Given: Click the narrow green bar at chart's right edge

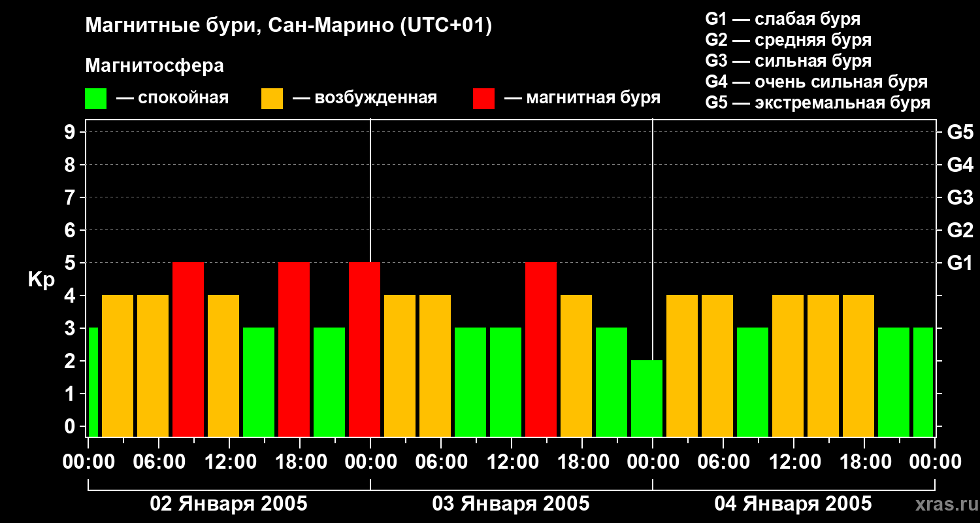Looking at the screenshot, I should pos(923,382).
